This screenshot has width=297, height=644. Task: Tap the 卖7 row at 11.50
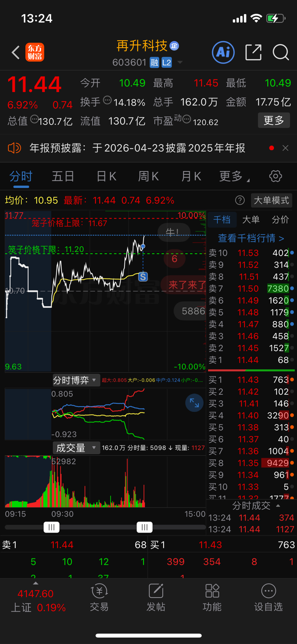pyautogui.click(x=251, y=289)
